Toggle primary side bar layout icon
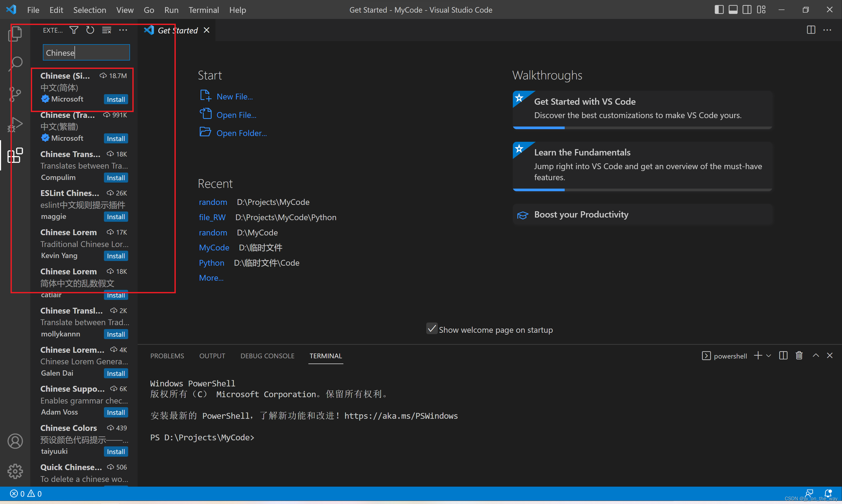Viewport: 842px width, 504px height. click(719, 9)
